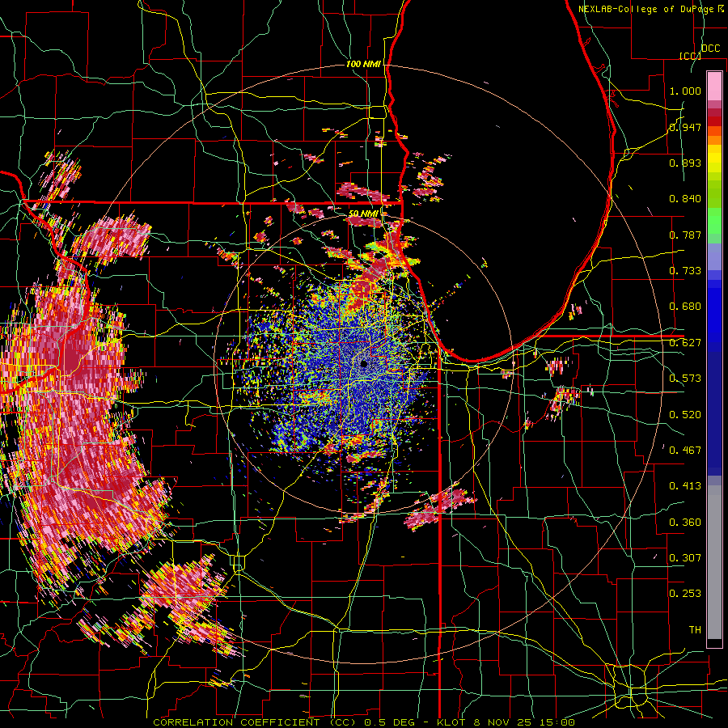
Task: Select the 0.627 scale value
Action: (x=685, y=343)
